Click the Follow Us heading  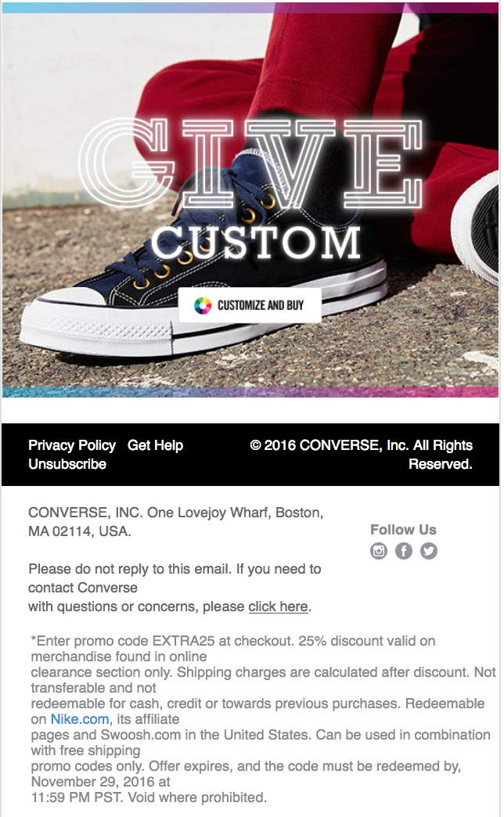coord(403,530)
